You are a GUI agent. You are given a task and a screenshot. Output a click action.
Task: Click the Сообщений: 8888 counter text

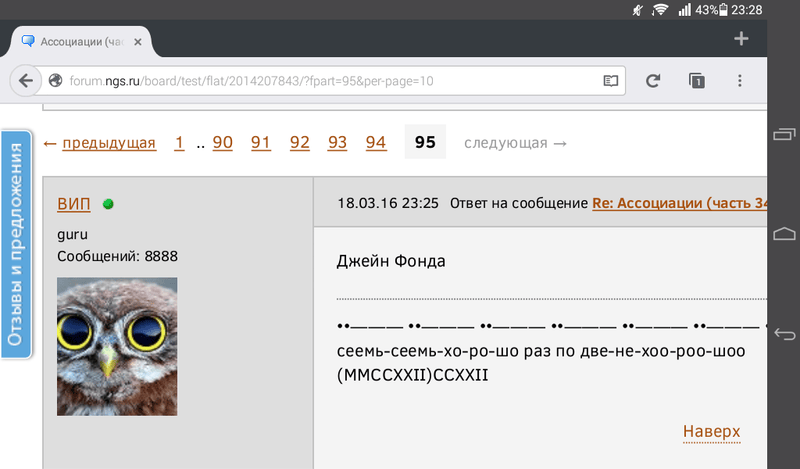[117, 256]
